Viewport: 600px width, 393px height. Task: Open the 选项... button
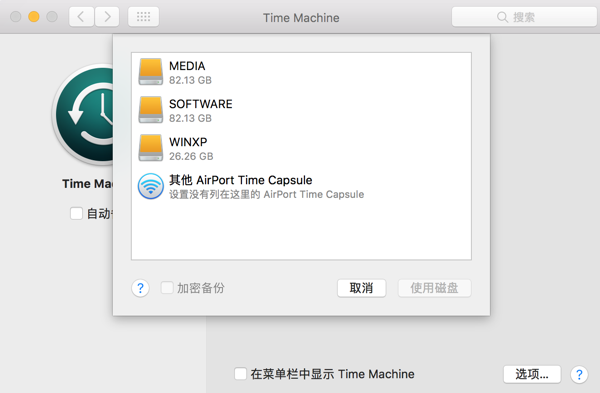pos(532,374)
